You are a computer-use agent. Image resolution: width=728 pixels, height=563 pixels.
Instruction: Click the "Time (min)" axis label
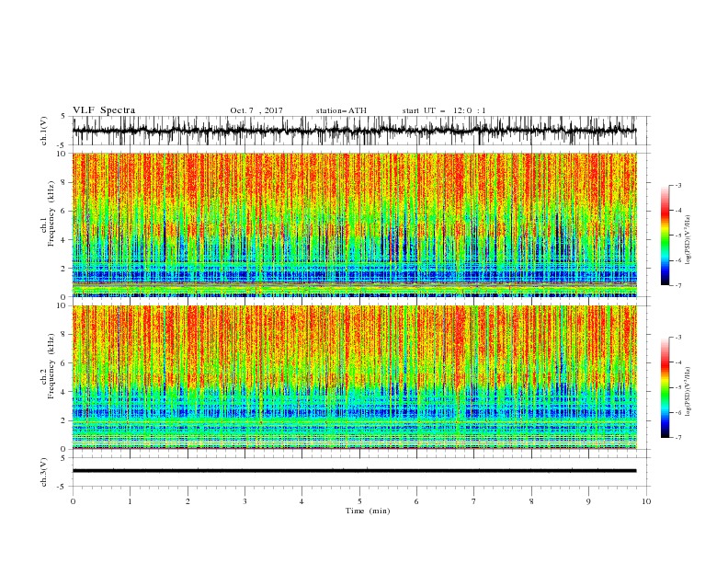(x=368, y=511)
